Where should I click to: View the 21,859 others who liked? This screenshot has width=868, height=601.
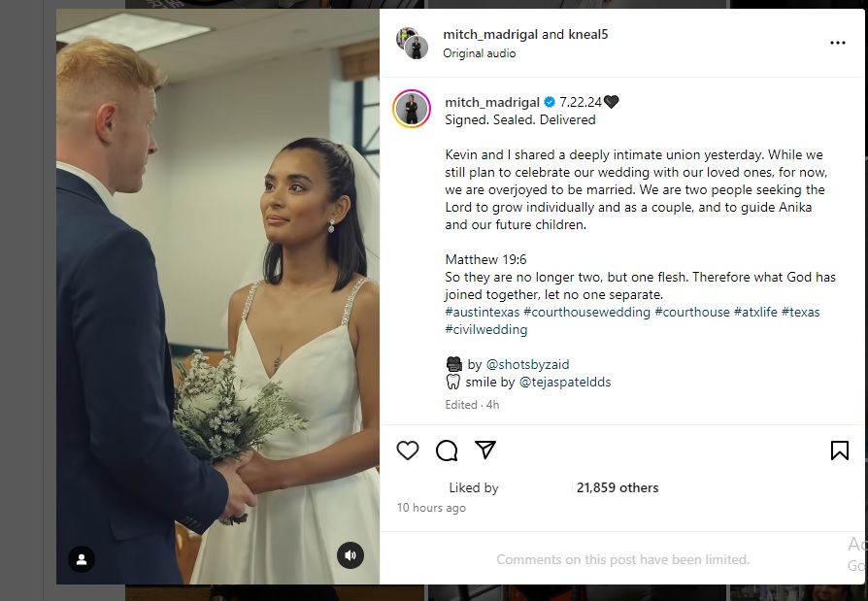click(618, 487)
